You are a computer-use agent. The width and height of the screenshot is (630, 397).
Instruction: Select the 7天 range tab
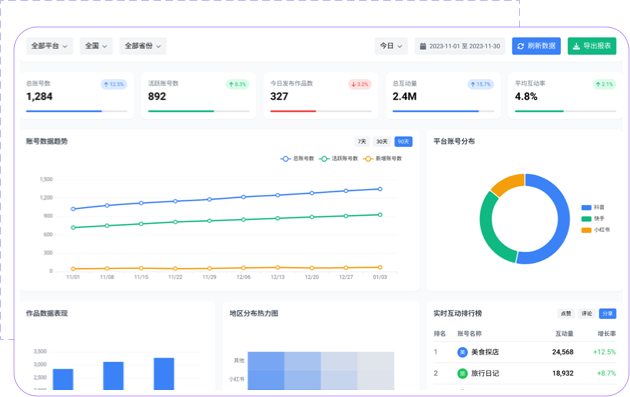362,141
